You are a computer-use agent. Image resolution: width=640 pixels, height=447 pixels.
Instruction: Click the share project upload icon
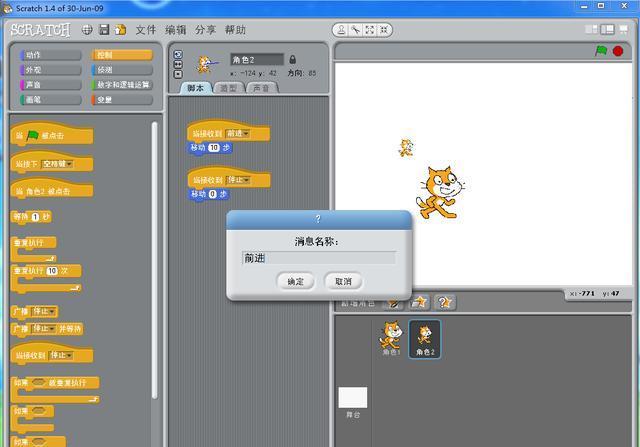(120, 29)
